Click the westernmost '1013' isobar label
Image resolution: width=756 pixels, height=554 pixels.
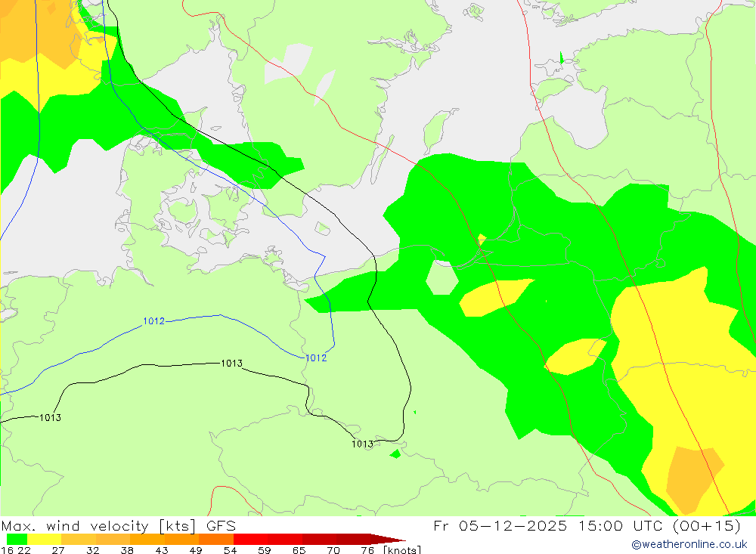tap(50, 417)
